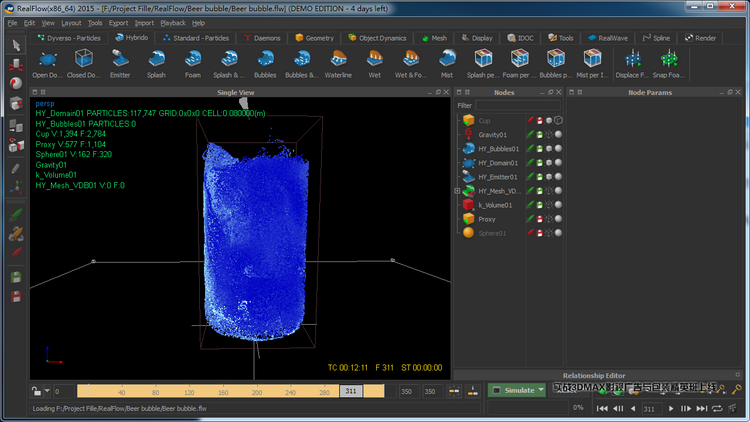Screen dimensions: 750x422
Task: Click the transform axis tool in sidebar
Action: pyautogui.click(x=16, y=188)
